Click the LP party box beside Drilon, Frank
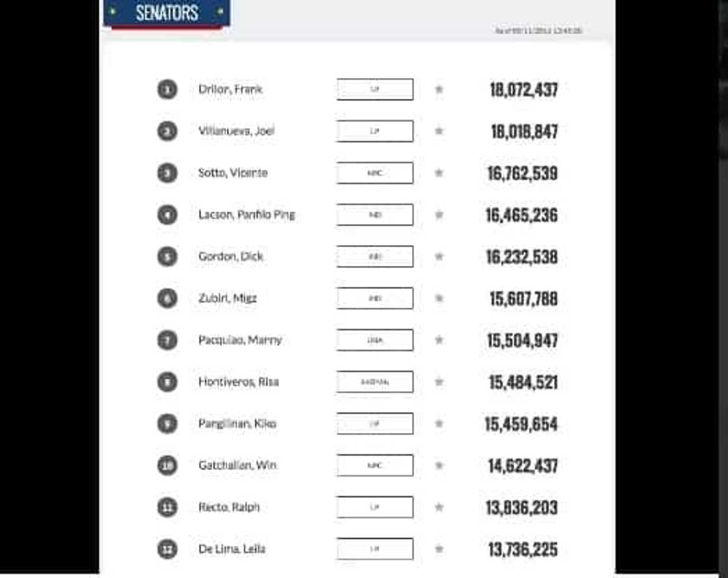The image size is (728, 578). [374, 89]
